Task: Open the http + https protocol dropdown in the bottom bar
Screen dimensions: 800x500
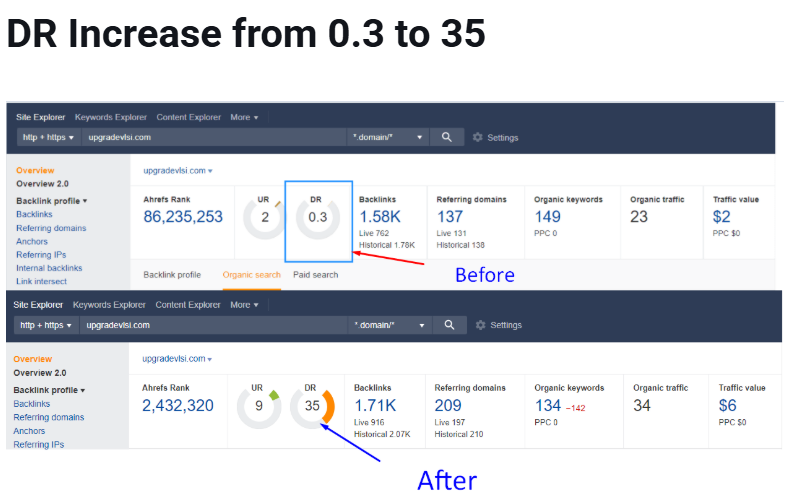Action: pos(46,325)
